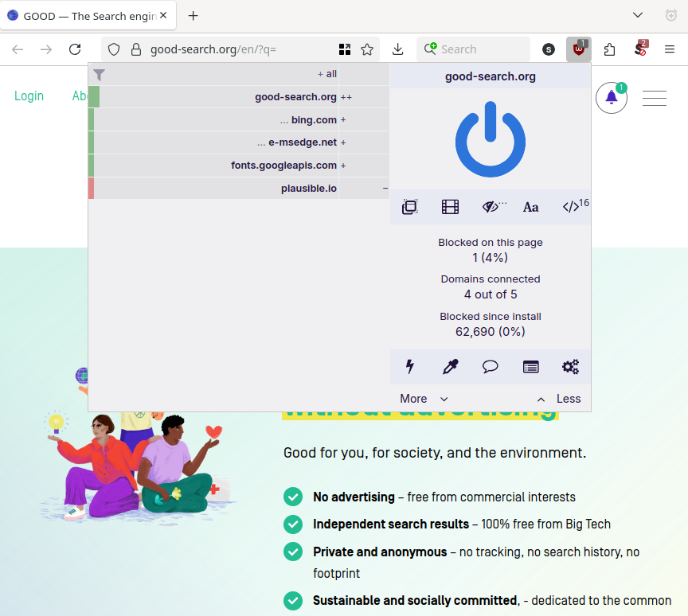The height and width of the screenshot is (616, 688).
Task: Open the Firefox hamburger application menu
Action: 670,49
